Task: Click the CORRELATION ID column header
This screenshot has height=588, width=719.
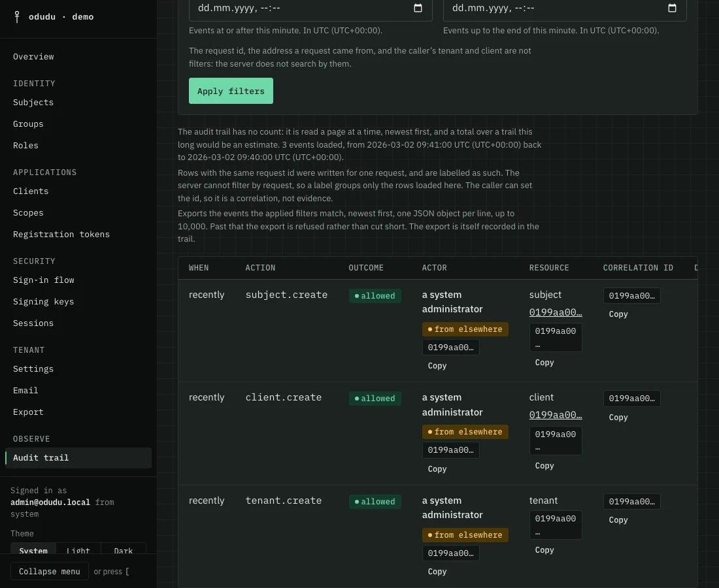Action: (638, 268)
